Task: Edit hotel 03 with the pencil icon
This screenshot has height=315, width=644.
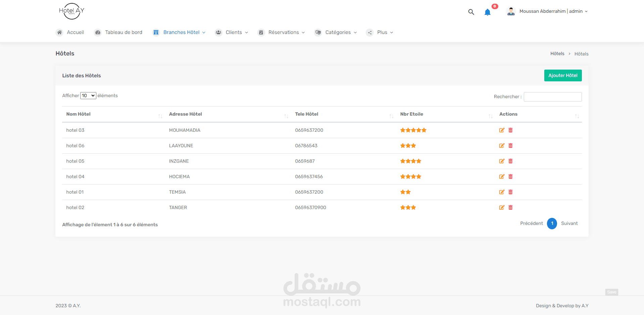Action: click(502, 130)
